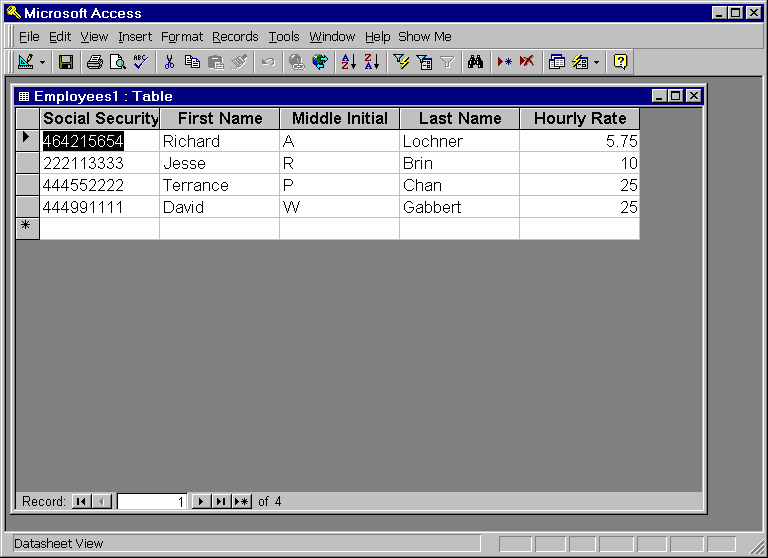Go to next record button
The width and height of the screenshot is (768, 558).
pyautogui.click(x=200, y=502)
